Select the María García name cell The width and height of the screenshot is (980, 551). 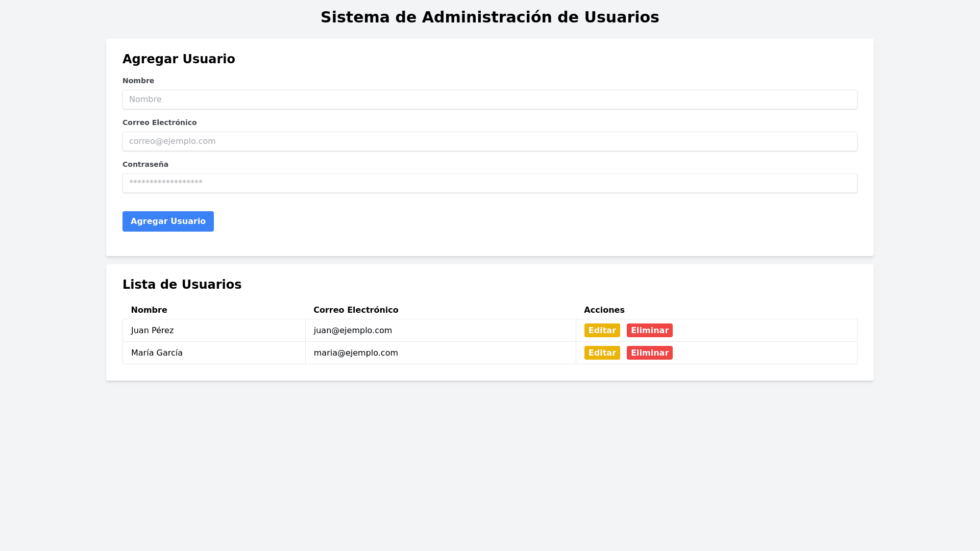tap(157, 353)
